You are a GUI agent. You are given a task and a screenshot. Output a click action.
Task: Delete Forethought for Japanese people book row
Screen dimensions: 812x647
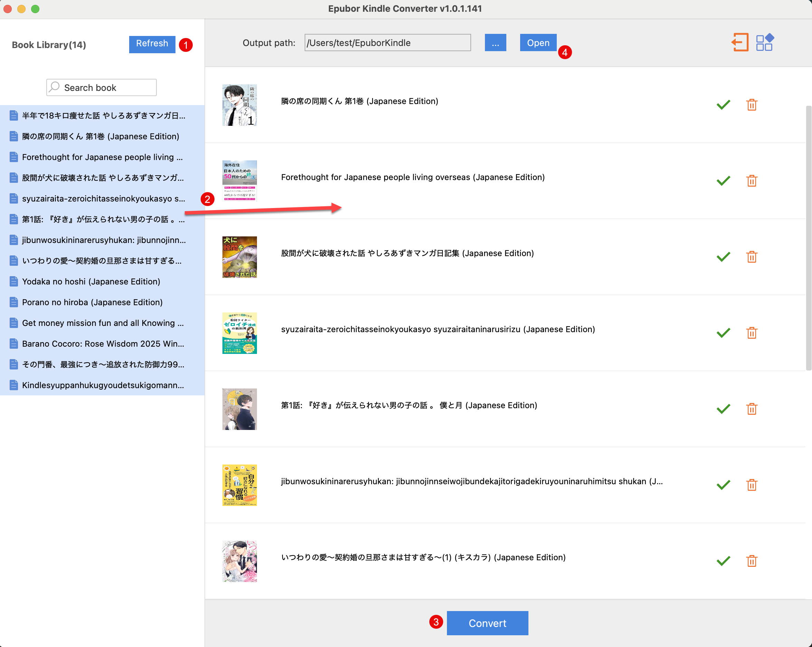(751, 180)
